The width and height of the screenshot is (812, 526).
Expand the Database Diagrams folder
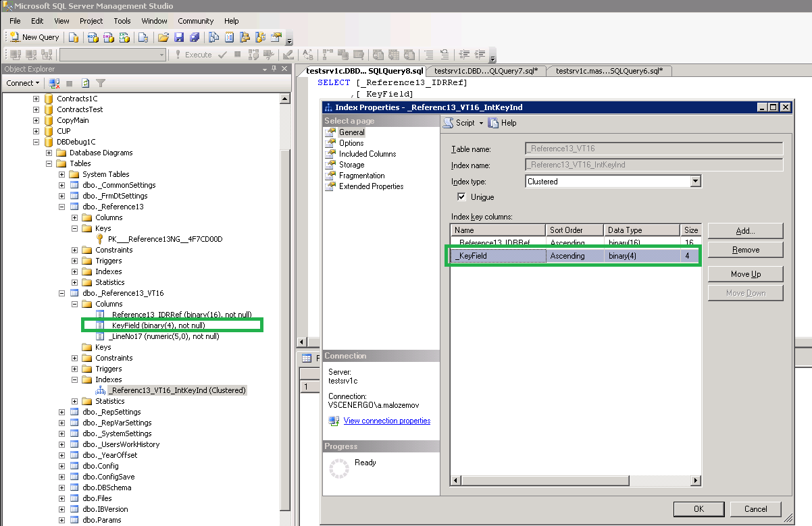click(49, 153)
